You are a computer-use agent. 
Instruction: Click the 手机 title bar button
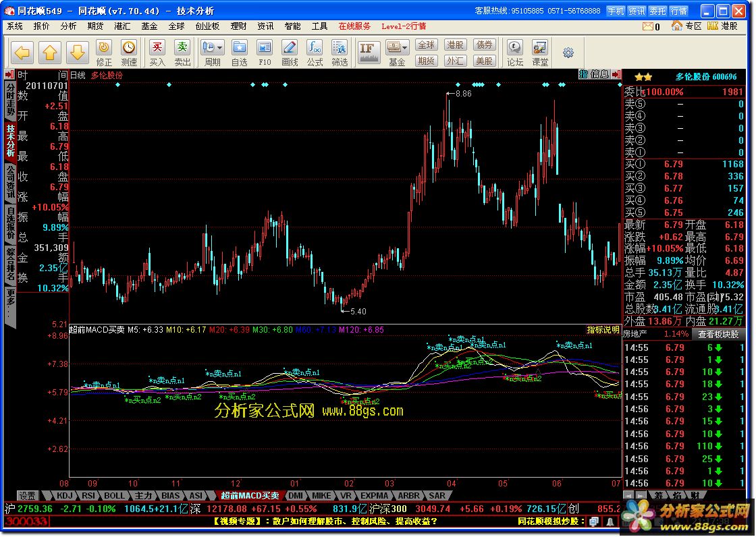615,11
